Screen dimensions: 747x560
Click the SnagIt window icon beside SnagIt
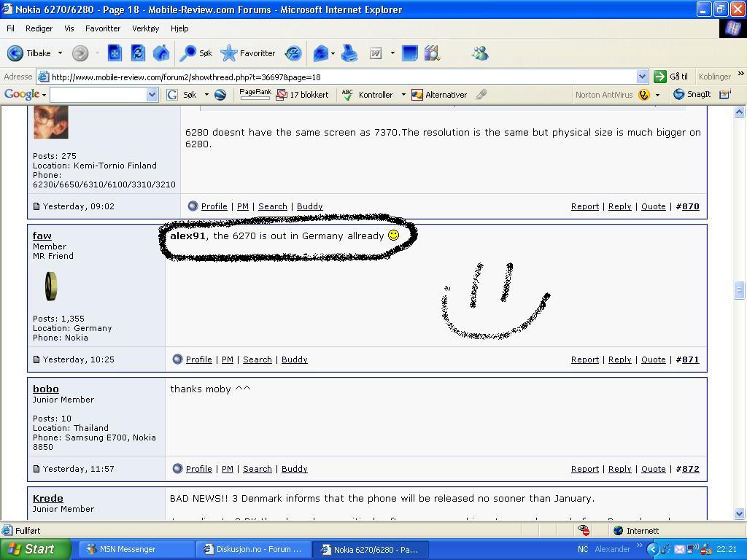pyautogui.click(x=724, y=94)
